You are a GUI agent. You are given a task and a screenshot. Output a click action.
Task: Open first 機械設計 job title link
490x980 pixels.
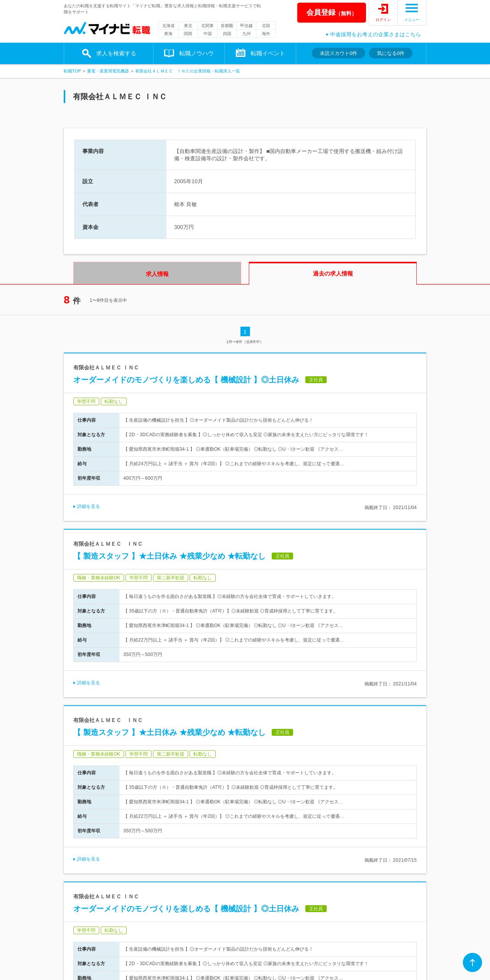tap(186, 380)
